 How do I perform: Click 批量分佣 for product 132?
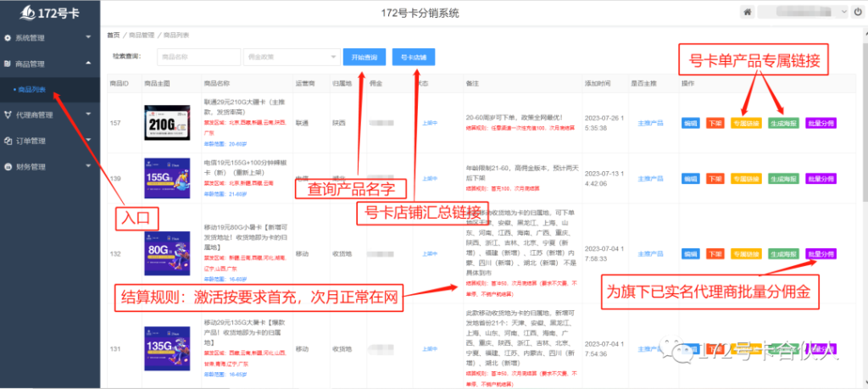click(x=821, y=254)
